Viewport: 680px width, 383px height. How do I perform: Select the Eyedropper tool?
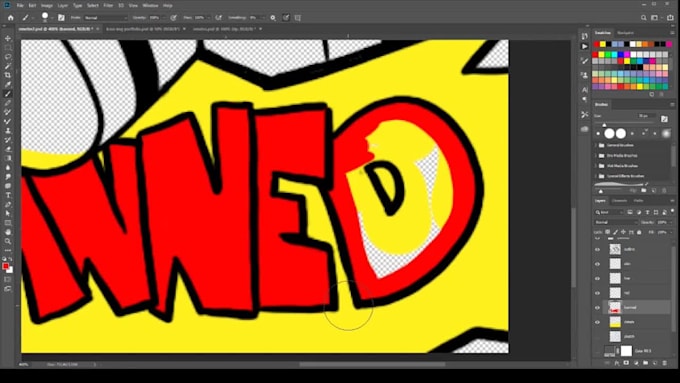point(8,84)
